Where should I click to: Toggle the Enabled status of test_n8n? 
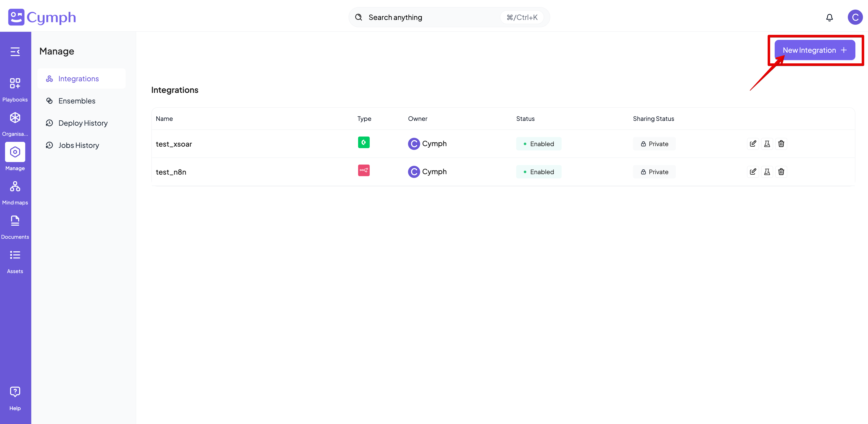click(x=538, y=172)
